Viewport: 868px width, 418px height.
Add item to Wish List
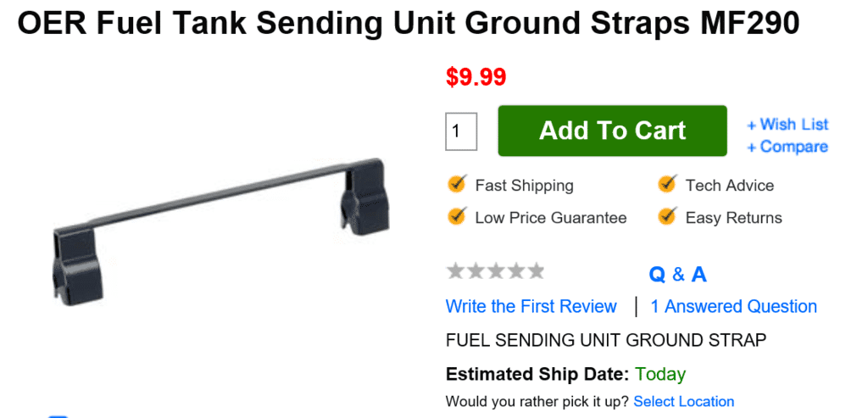tap(787, 125)
